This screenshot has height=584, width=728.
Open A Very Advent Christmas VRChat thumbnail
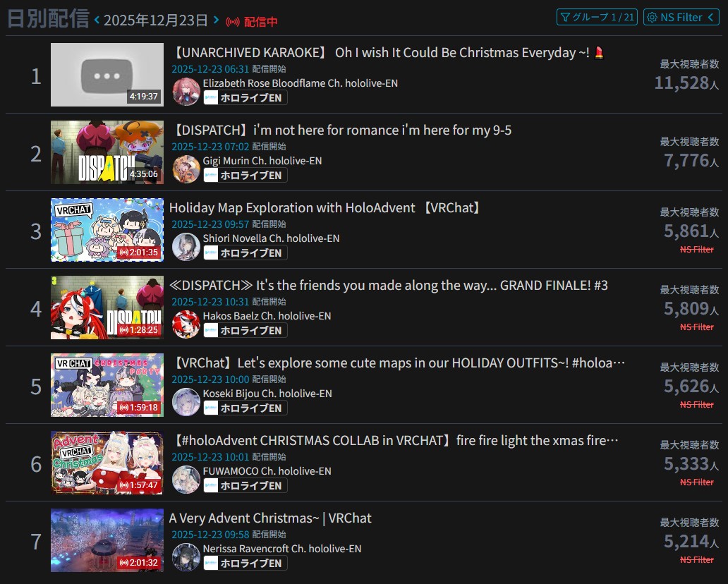click(x=107, y=540)
